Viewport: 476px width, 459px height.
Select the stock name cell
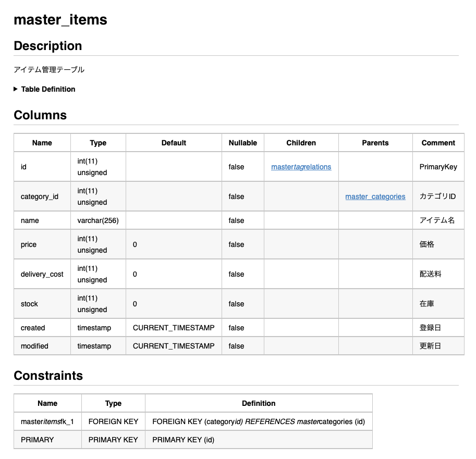pyautogui.click(x=42, y=304)
